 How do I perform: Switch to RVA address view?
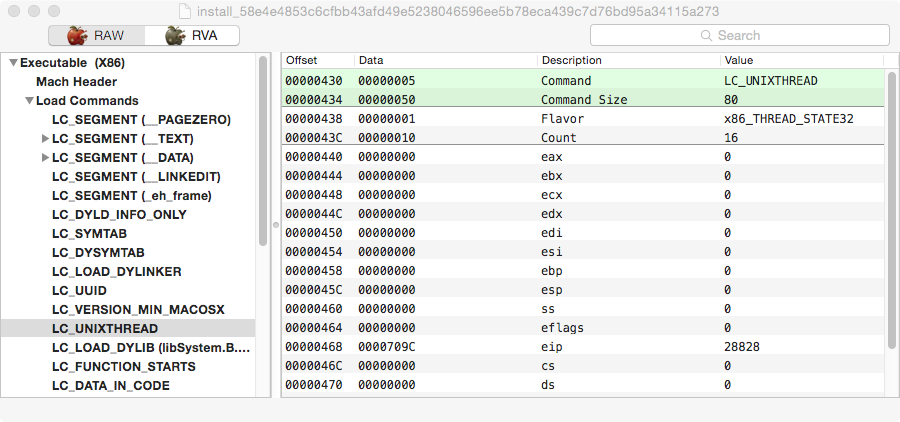tap(192, 36)
